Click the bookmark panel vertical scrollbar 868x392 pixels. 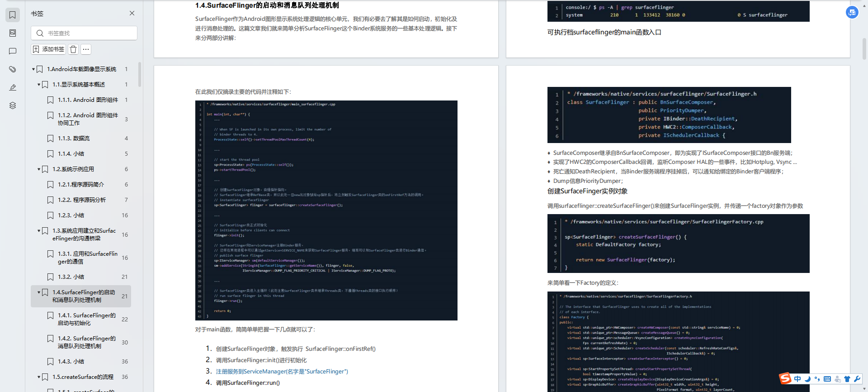[140, 75]
